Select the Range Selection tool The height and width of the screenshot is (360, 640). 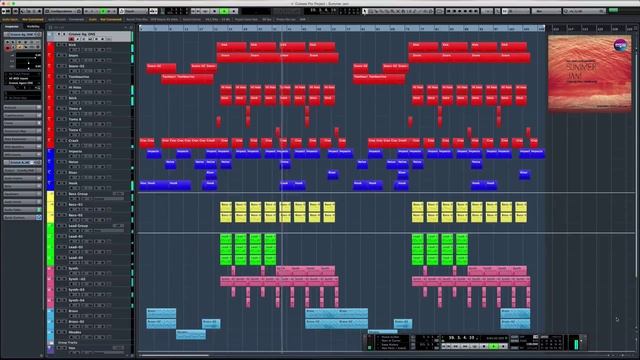pos(371,11)
